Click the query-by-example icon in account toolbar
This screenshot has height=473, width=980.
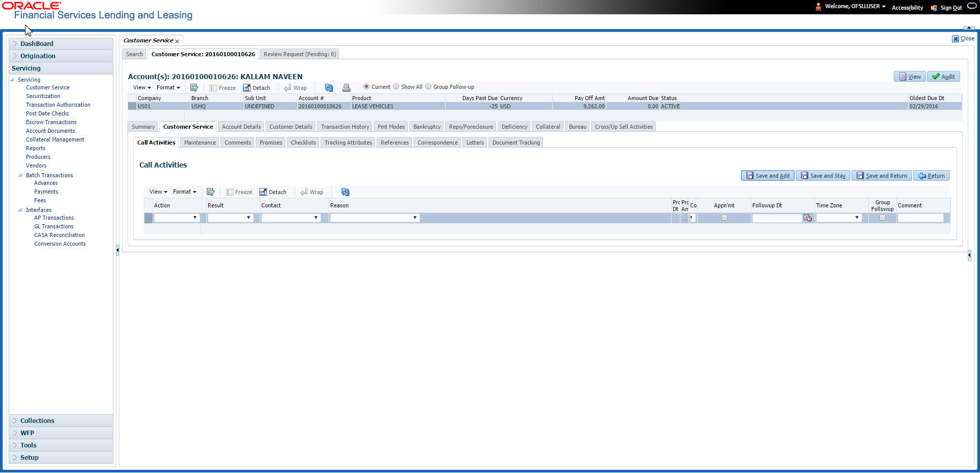[194, 88]
